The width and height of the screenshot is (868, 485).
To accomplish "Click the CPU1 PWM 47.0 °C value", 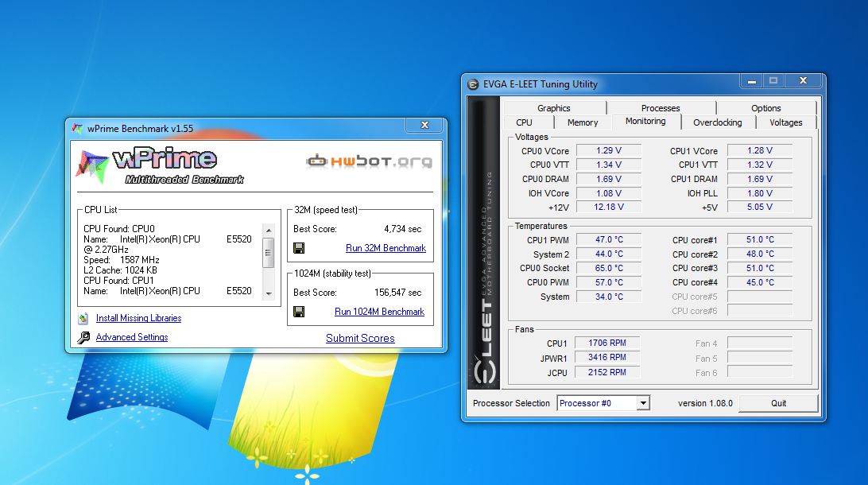I will [x=608, y=240].
